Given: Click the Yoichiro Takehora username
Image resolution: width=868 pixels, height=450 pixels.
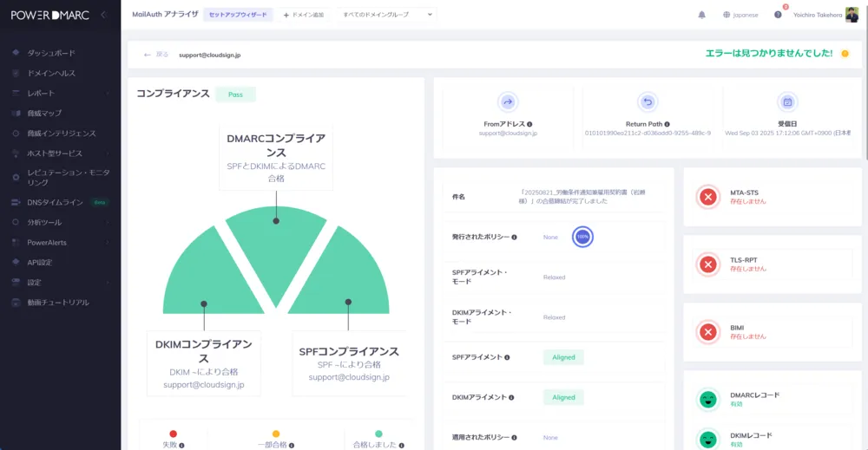Looking at the screenshot, I should (x=817, y=15).
